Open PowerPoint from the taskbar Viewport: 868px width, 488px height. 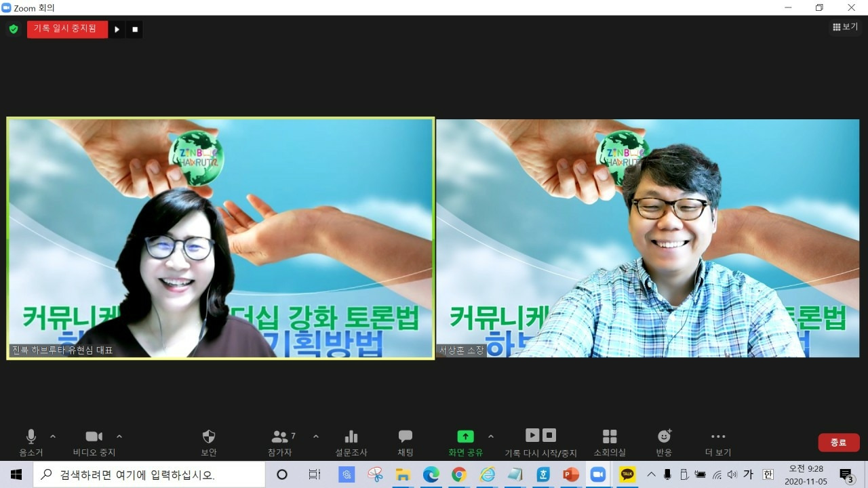coord(571,474)
